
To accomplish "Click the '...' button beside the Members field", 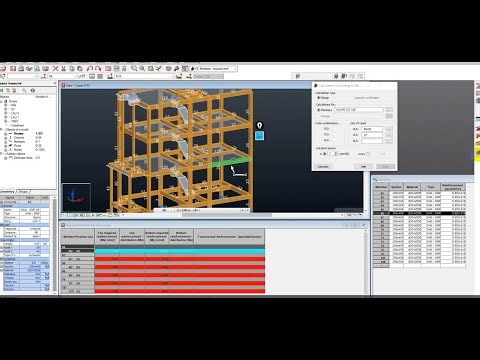I will pos(389,110).
